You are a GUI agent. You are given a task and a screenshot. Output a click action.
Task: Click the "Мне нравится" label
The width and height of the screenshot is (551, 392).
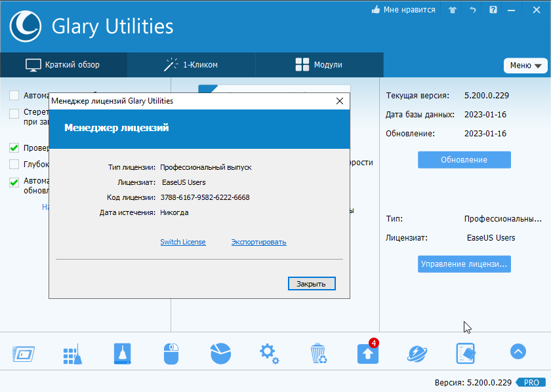409,10
